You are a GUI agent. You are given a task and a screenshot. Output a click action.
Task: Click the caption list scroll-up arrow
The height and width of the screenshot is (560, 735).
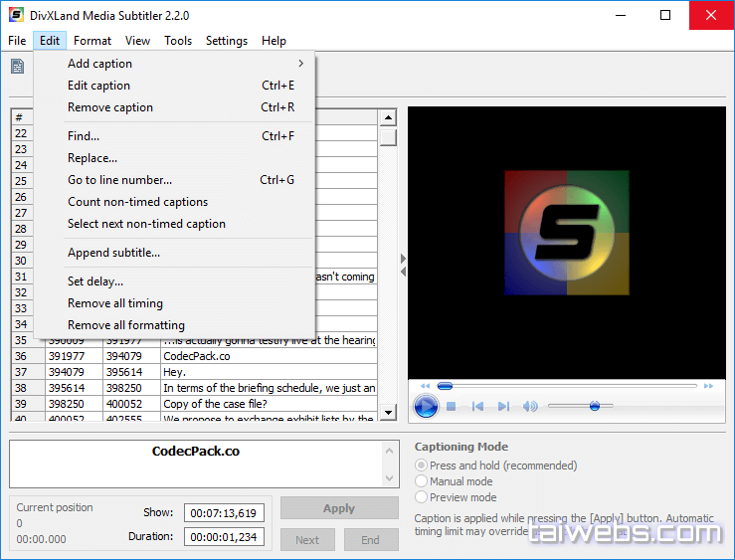(x=388, y=117)
